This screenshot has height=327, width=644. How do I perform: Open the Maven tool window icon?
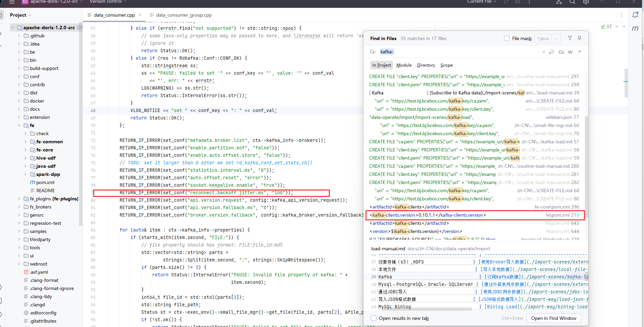point(635,29)
